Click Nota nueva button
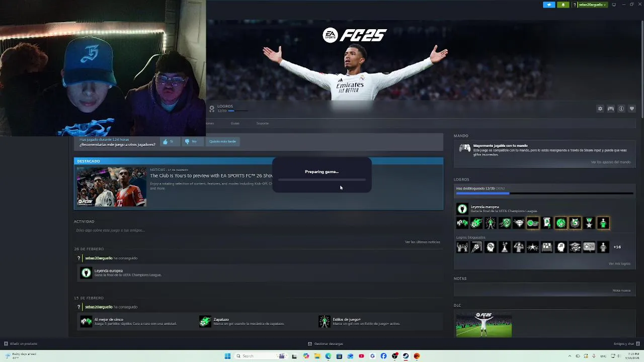The width and height of the screenshot is (644, 362). click(x=621, y=290)
